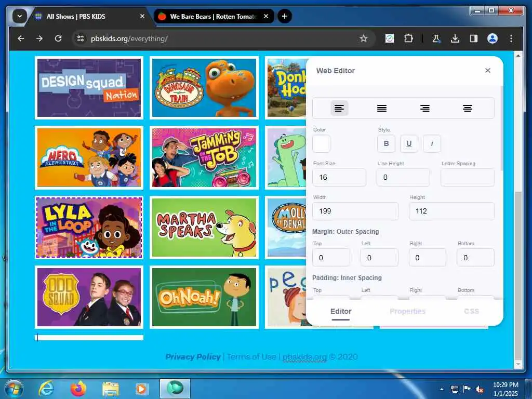
Task: Open the profile avatar menu
Action: click(493, 38)
